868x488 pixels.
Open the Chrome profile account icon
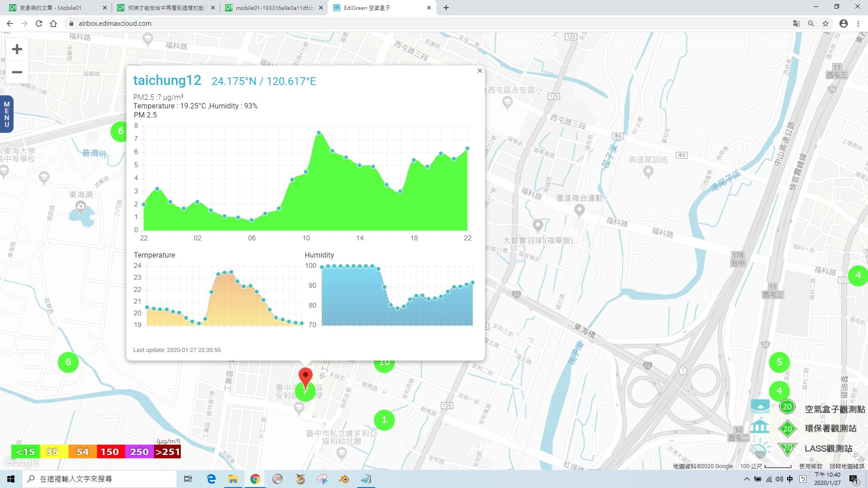(x=844, y=23)
